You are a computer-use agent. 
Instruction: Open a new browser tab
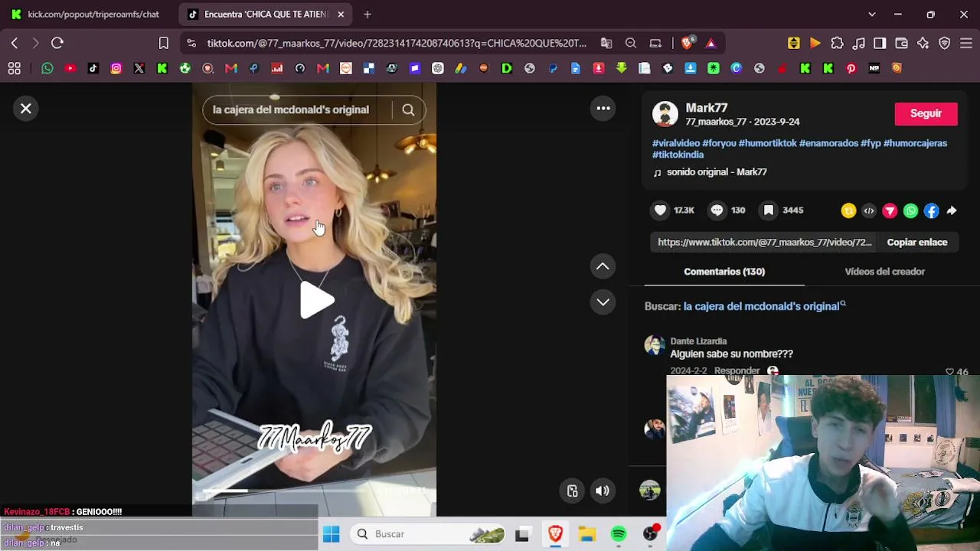367,15
